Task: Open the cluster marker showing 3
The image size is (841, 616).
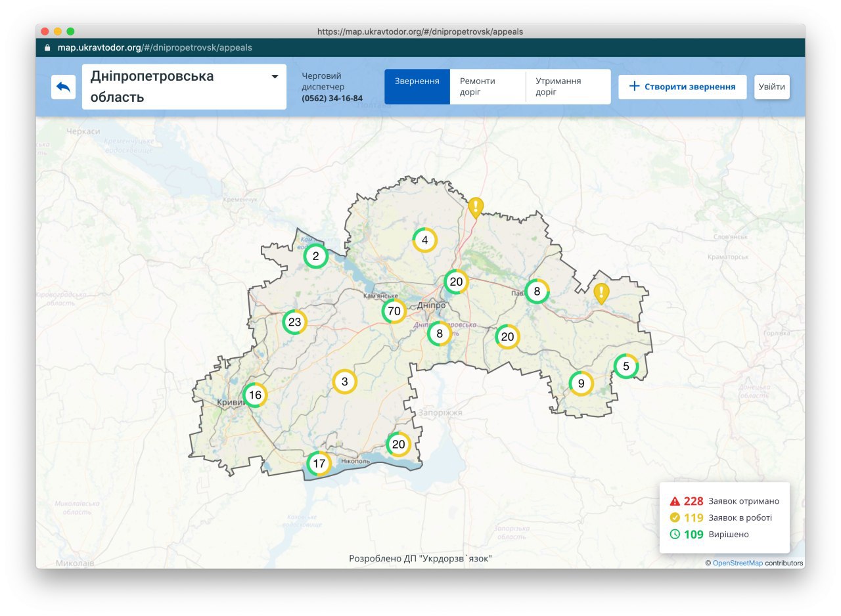Action: tap(345, 382)
